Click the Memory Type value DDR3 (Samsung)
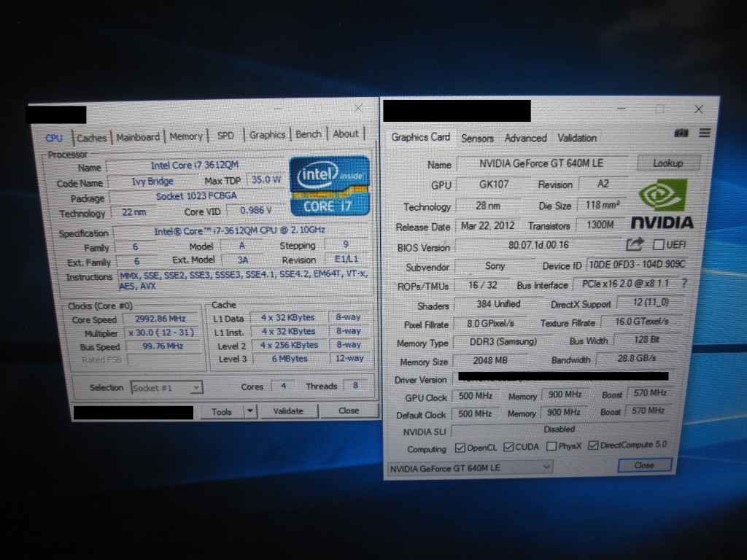 pos(503,342)
